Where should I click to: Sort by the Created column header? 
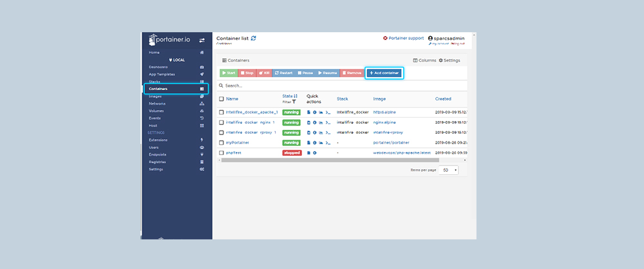(443, 99)
